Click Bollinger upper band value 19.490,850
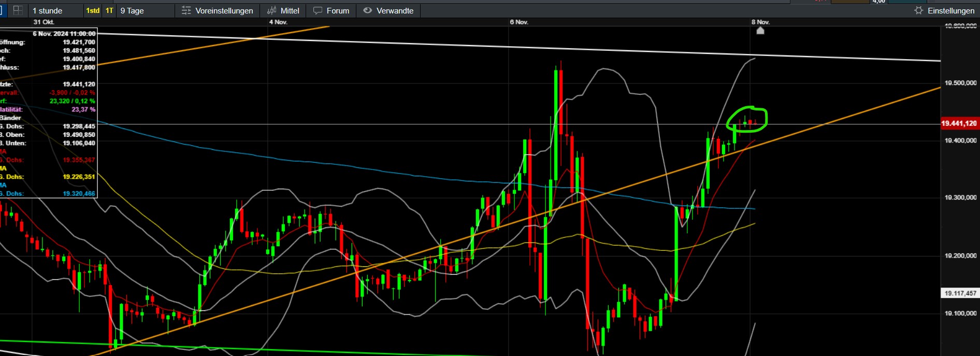The image size is (980, 356). (x=79, y=135)
